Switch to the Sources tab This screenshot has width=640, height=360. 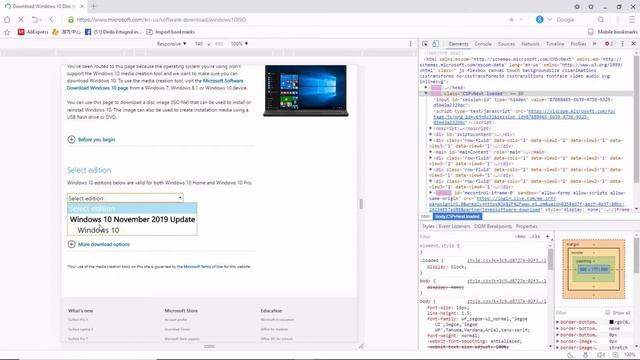click(507, 44)
